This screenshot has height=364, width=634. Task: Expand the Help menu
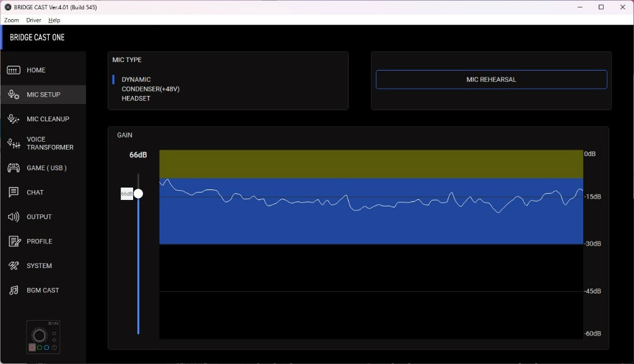pyautogui.click(x=54, y=20)
